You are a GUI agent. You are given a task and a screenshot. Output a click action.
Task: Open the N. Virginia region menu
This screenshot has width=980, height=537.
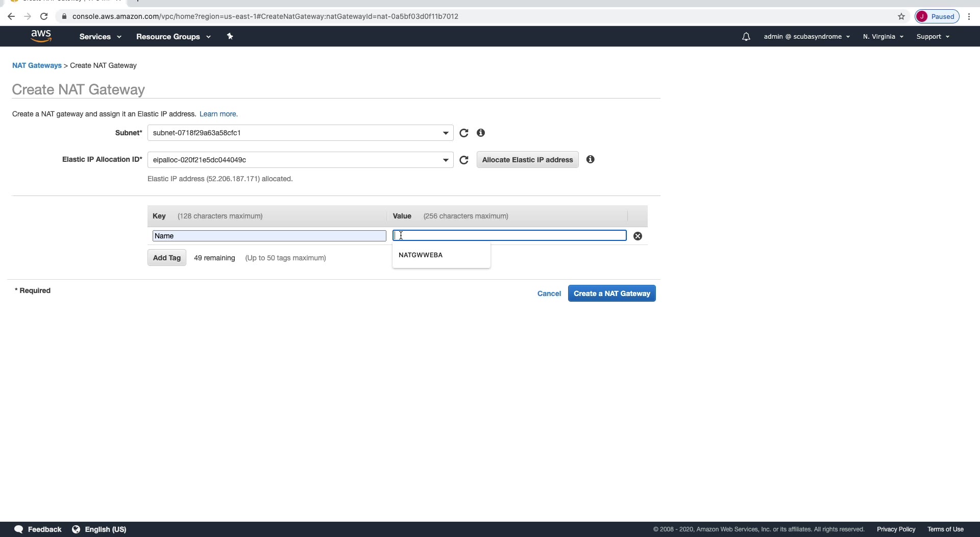tap(883, 37)
